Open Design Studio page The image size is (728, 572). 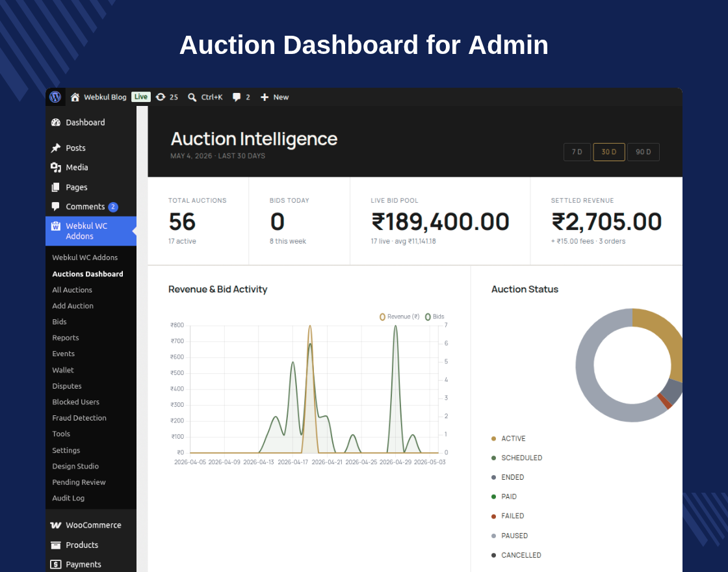point(75,466)
